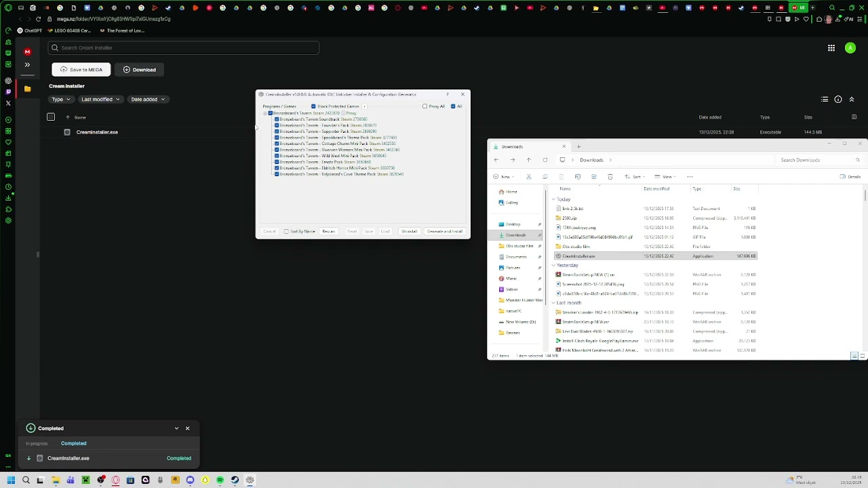Uncheck Wild West Mini Pack checkbox
Image resolution: width=868 pixels, height=488 pixels.
pyautogui.click(x=277, y=156)
